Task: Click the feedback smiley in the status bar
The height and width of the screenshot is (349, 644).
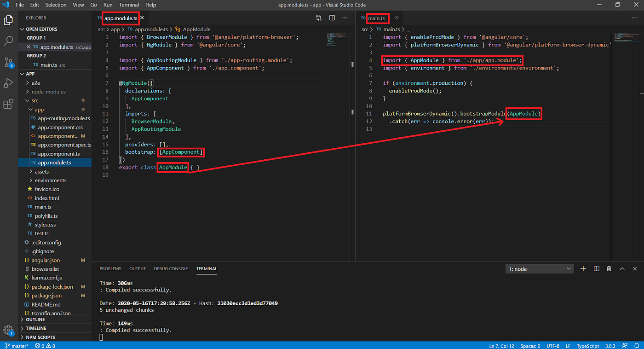Action: pyautogui.click(x=625, y=346)
